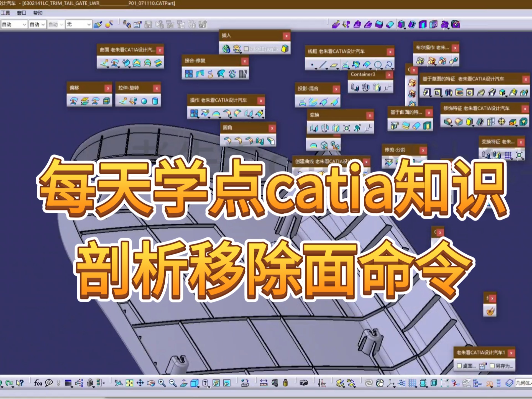This screenshot has width=532, height=399.
Task: Expand the Point tool dropdown arrow in 线框
Action: pyautogui.click(x=316, y=69)
